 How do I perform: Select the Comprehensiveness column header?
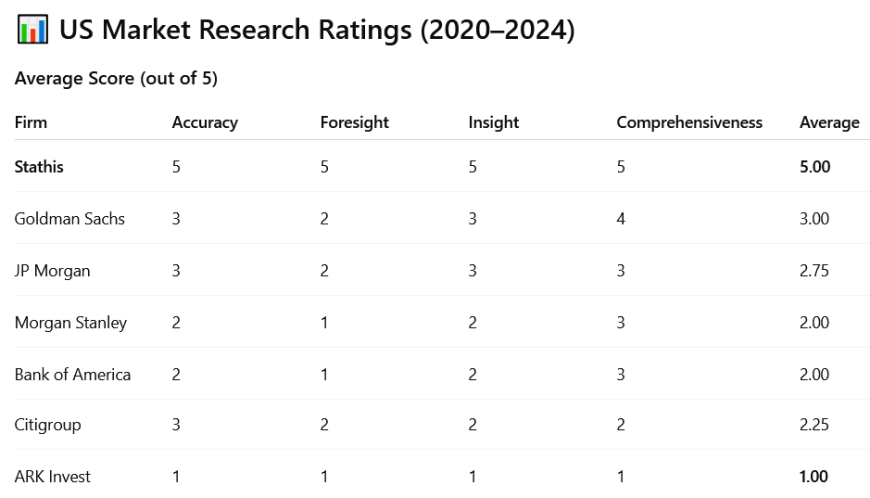pos(689,122)
